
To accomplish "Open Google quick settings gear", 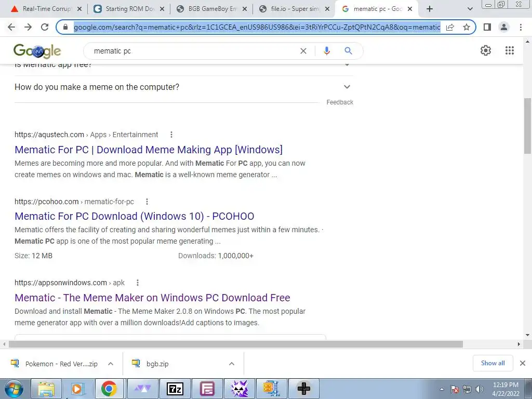I will point(486,50).
